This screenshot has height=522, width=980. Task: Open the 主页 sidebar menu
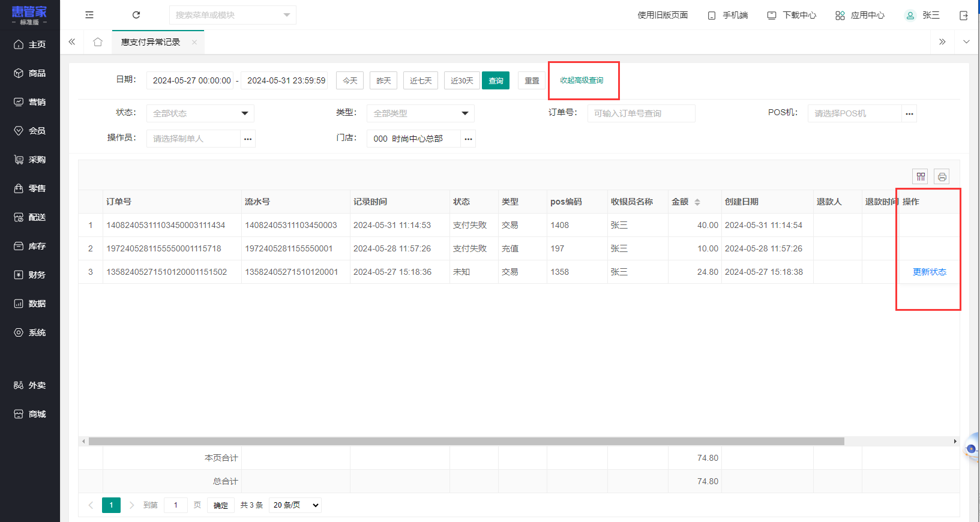pyautogui.click(x=30, y=44)
